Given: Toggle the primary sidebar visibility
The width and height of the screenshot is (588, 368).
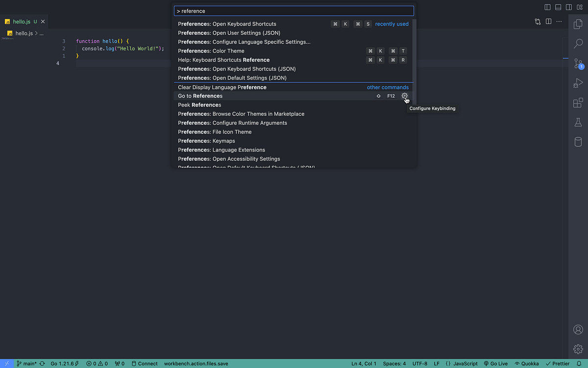Looking at the screenshot, I should tap(546, 7).
